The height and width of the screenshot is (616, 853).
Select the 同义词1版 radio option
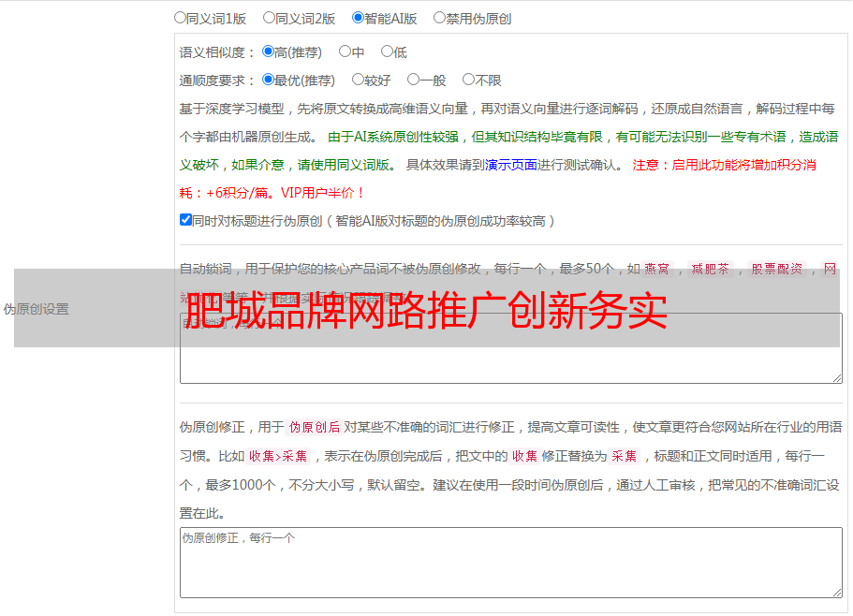tap(180, 18)
